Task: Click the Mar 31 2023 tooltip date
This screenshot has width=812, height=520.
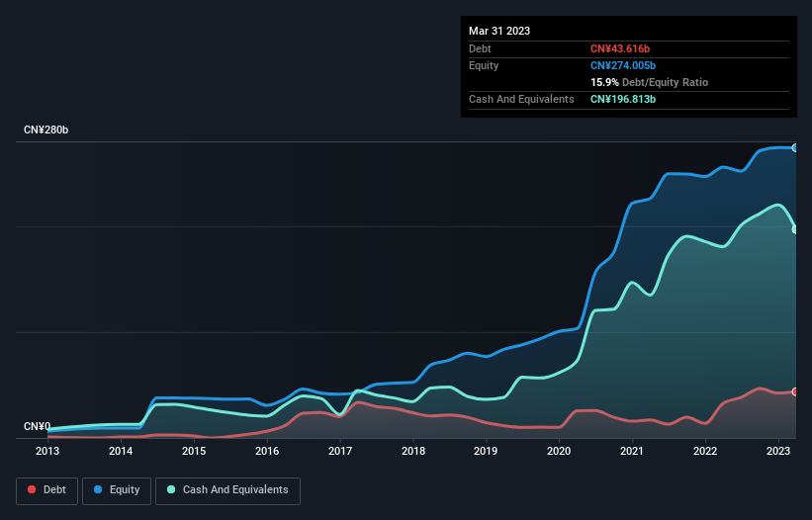Action: coord(499,31)
